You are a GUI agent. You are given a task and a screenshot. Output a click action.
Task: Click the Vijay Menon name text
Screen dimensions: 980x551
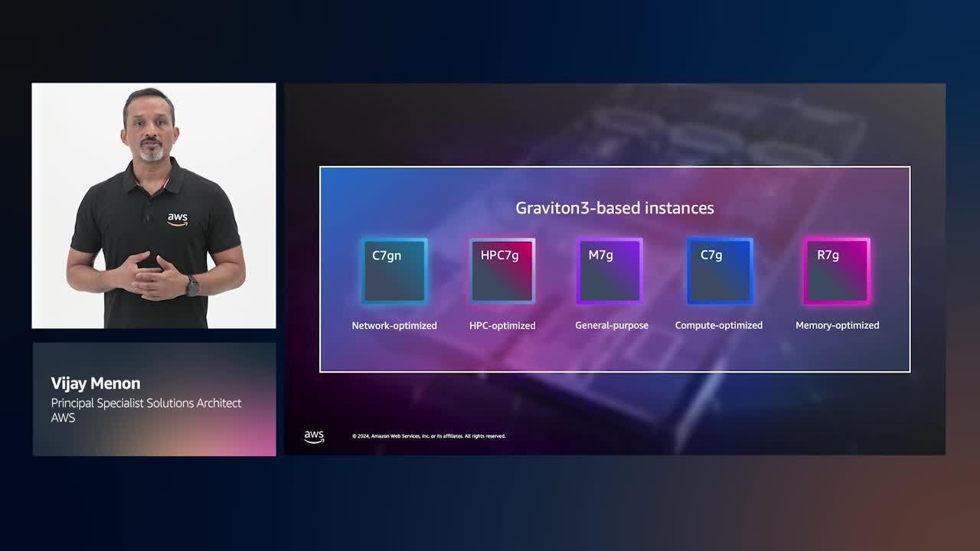(x=96, y=383)
